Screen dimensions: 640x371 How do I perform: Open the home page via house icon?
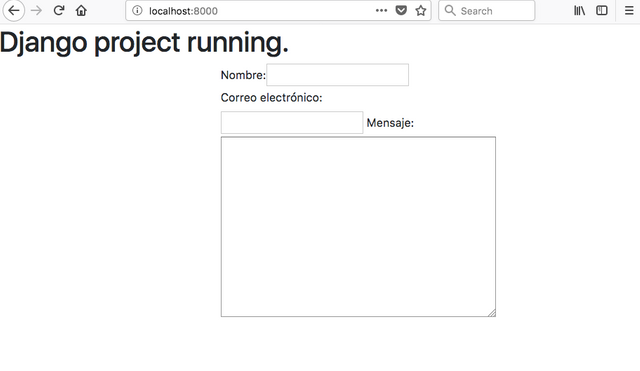point(81,11)
